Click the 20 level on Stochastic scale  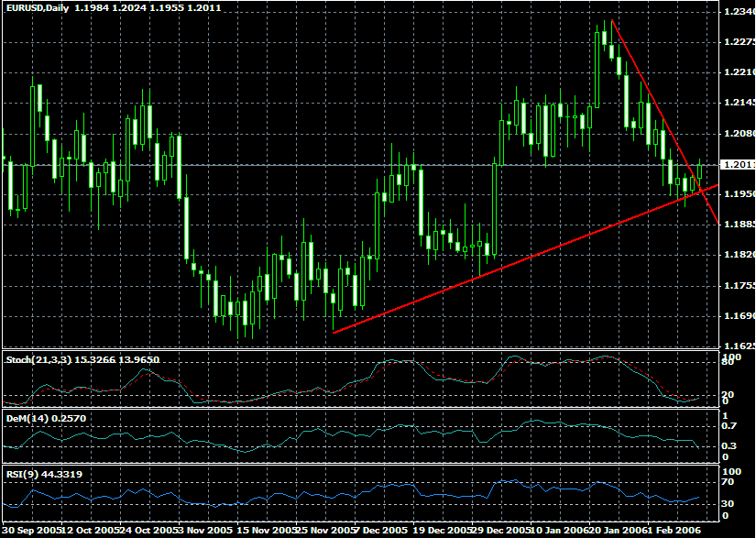[x=729, y=395]
